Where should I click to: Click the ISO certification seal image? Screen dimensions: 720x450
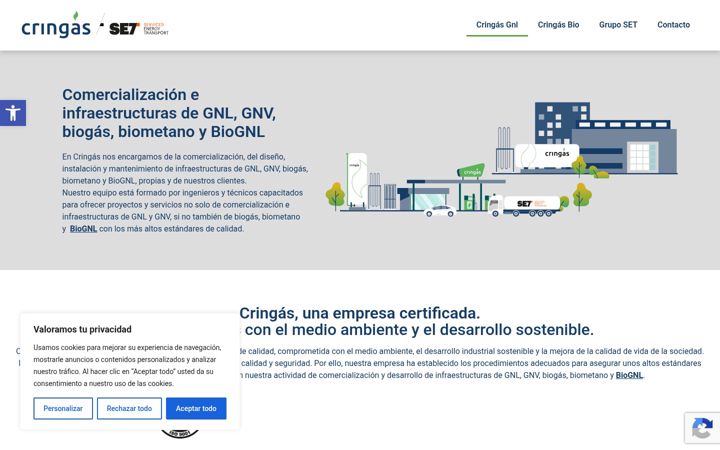tap(180, 433)
